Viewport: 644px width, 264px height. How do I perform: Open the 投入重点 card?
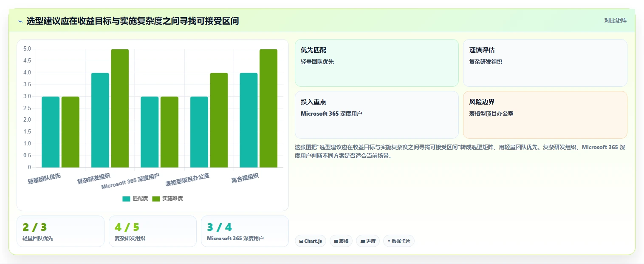[377, 115]
